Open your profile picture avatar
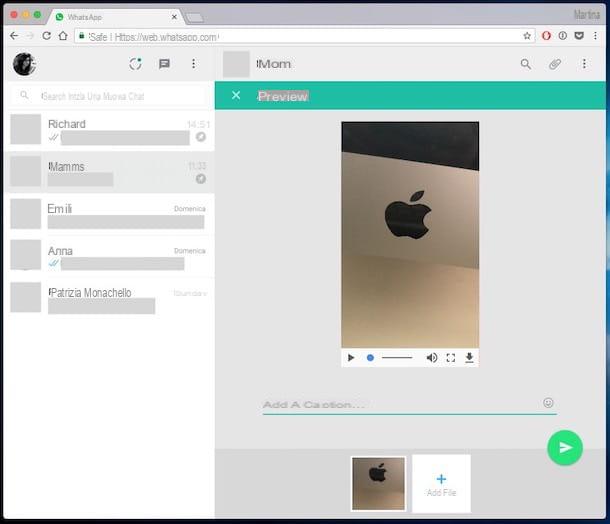This screenshot has width=610, height=524. point(25,64)
